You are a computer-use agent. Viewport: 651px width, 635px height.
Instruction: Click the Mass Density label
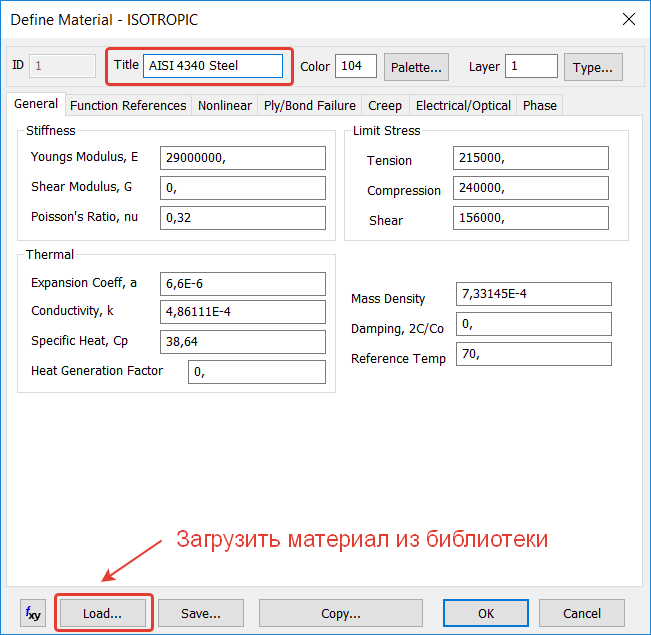coord(388,299)
